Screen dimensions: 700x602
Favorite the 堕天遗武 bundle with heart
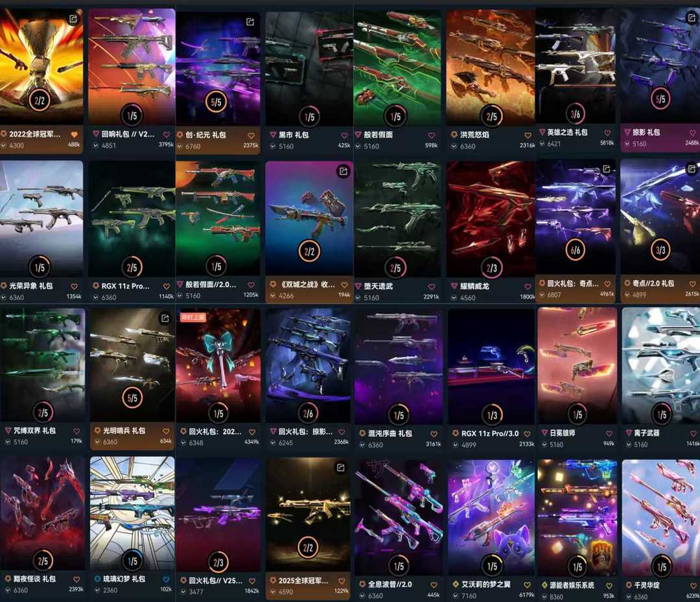coord(431,286)
